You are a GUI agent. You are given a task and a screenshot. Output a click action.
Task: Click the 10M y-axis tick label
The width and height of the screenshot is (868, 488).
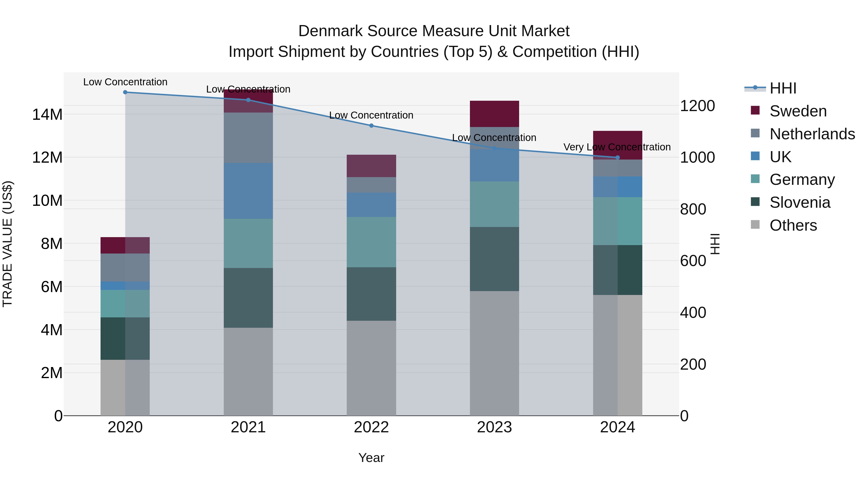47,201
